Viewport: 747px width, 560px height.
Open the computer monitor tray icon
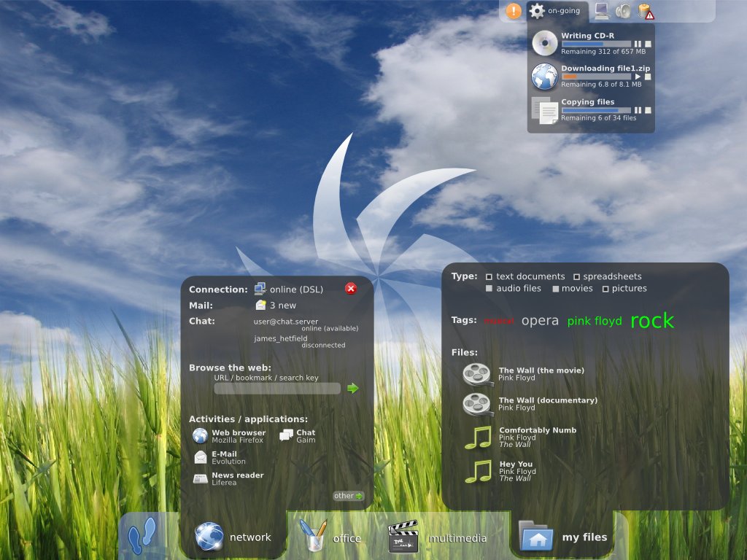pyautogui.click(x=601, y=11)
